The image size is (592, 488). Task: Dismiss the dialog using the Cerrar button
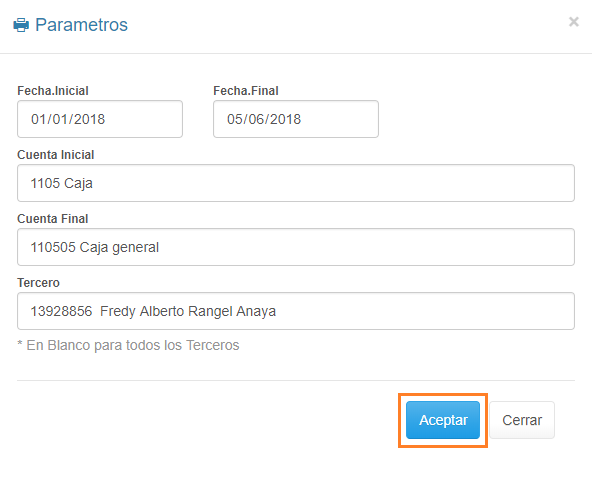click(x=522, y=420)
